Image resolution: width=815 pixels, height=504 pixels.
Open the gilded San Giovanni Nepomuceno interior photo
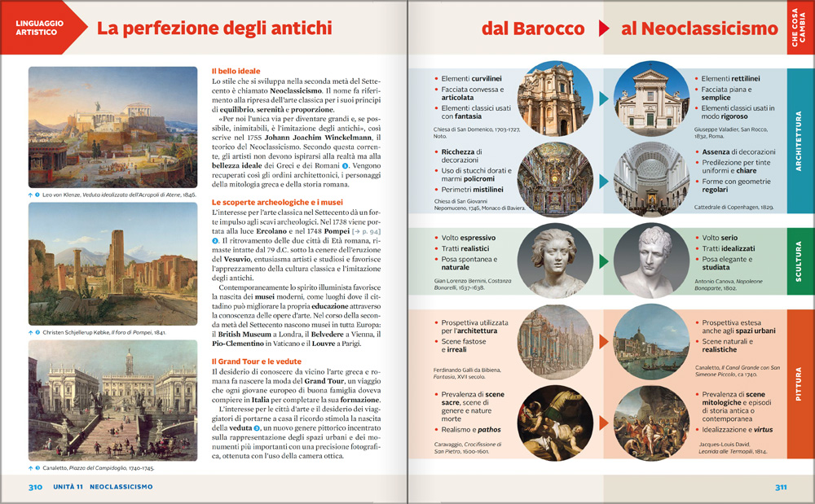pos(555,179)
